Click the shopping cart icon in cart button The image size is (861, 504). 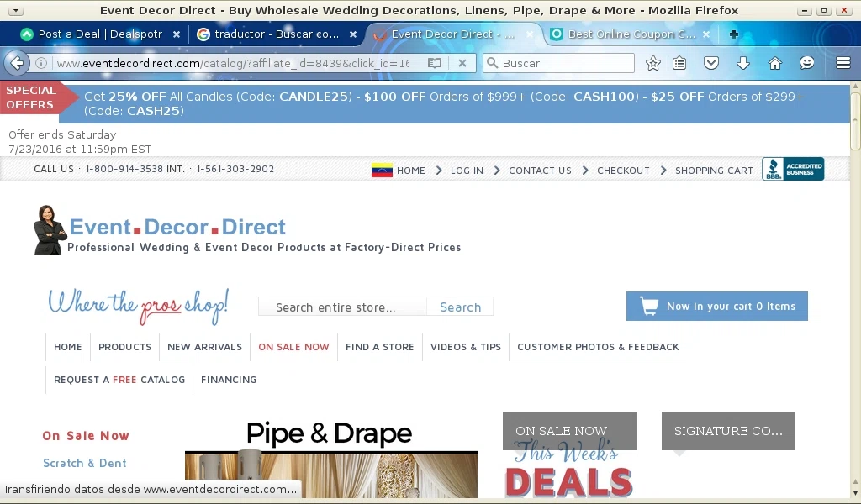(x=648, y=306)
